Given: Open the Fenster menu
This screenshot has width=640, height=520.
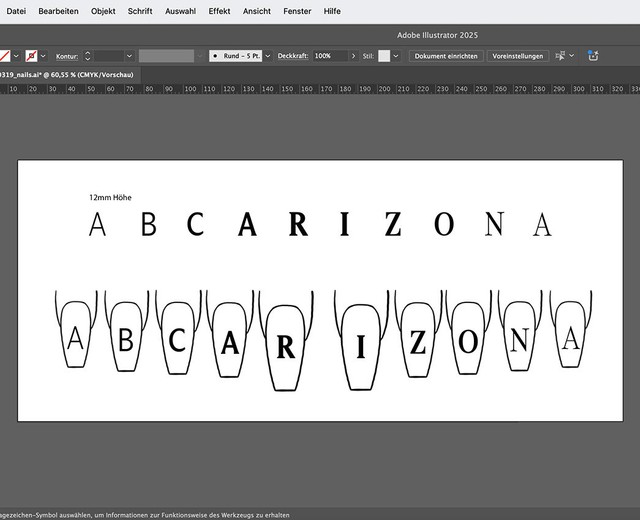Looking at the screenshot, I should (x=297, y=11).
